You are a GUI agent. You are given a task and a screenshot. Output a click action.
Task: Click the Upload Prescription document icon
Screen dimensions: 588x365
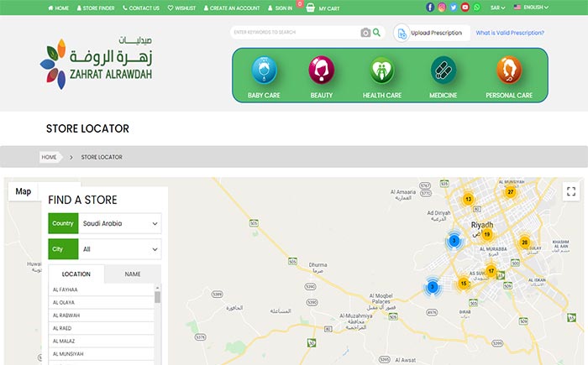click(x=402, y=34)
